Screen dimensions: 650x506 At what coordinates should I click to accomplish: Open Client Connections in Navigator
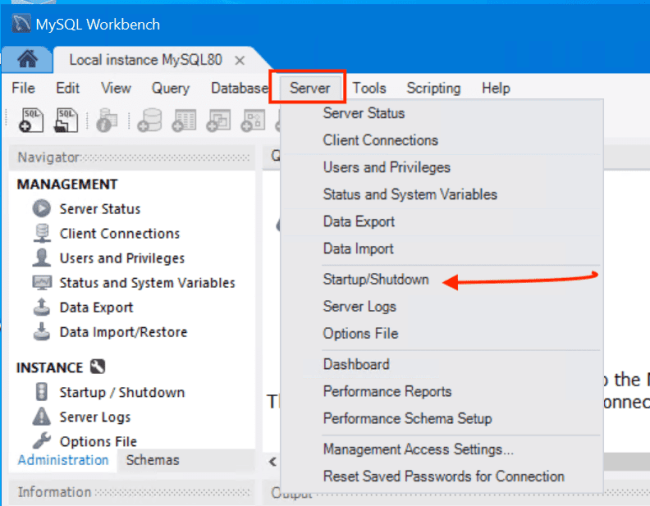click(120, 233)
